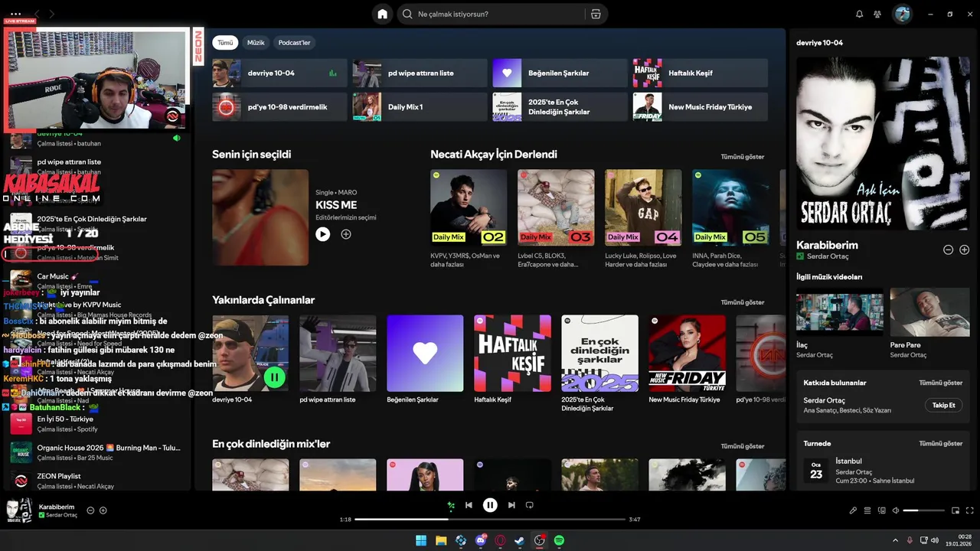Select the 'Tümü' filter chip
Image resolution: width=980 pixels, height=551 pixels.
point(224,43)
